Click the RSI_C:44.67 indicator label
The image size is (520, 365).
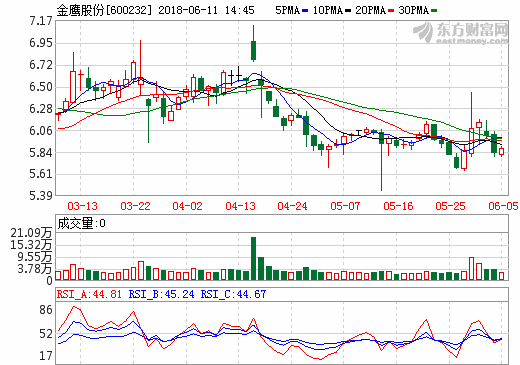pyautogui.click(x=233, y=294)
